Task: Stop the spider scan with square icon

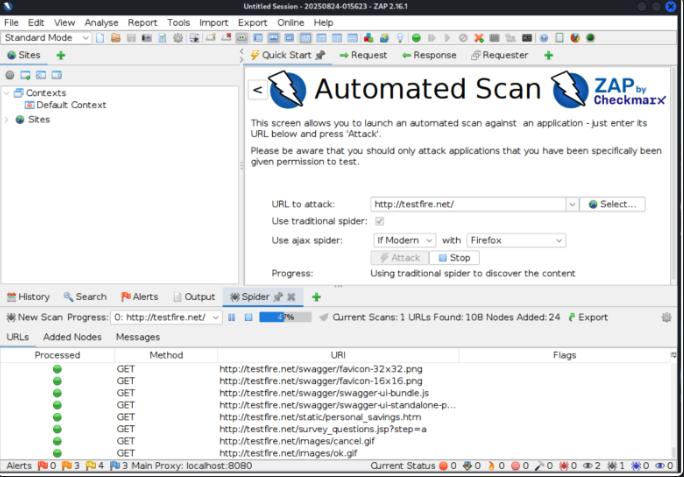Action: (x=248, y=317)
